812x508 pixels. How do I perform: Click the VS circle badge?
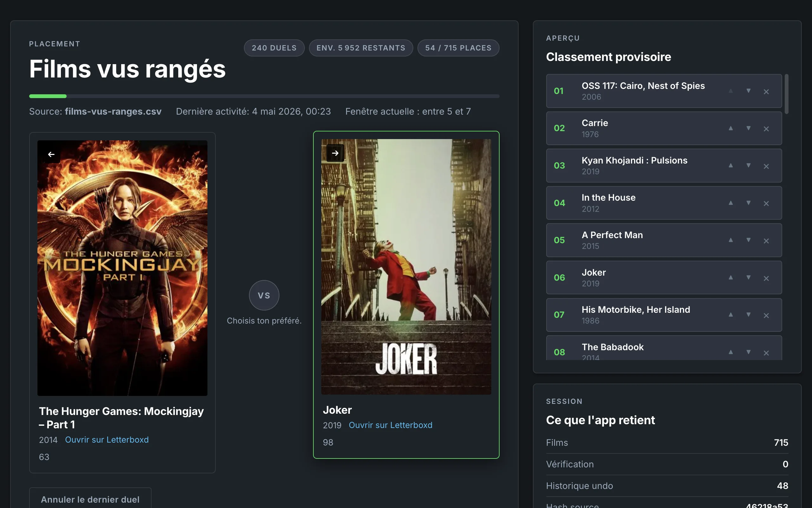tap(264, 295)
